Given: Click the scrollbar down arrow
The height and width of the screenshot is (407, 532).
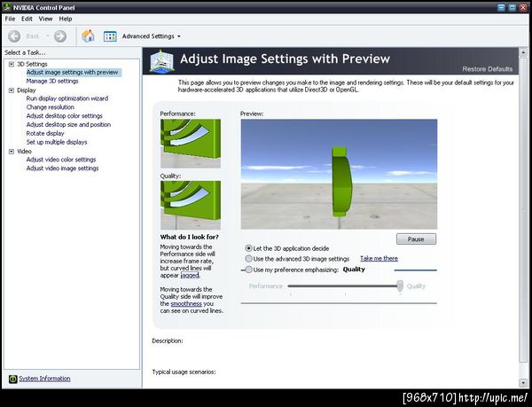Looking at the screenshot, I should (x=523, y=383).
